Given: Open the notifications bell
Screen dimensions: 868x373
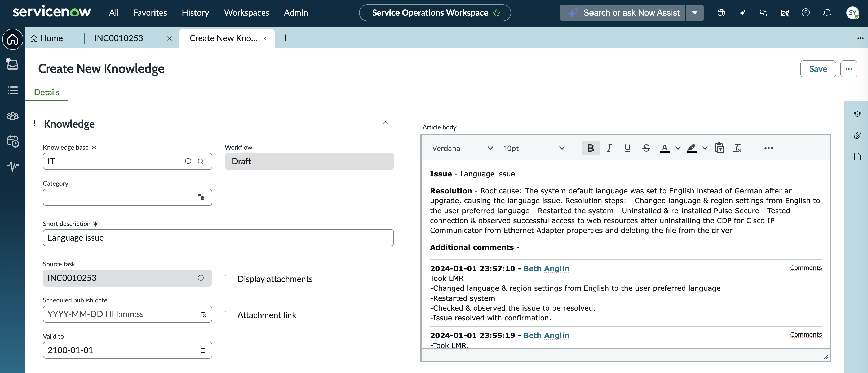Looking at the screenshot, I should click(x=827, y=13).
